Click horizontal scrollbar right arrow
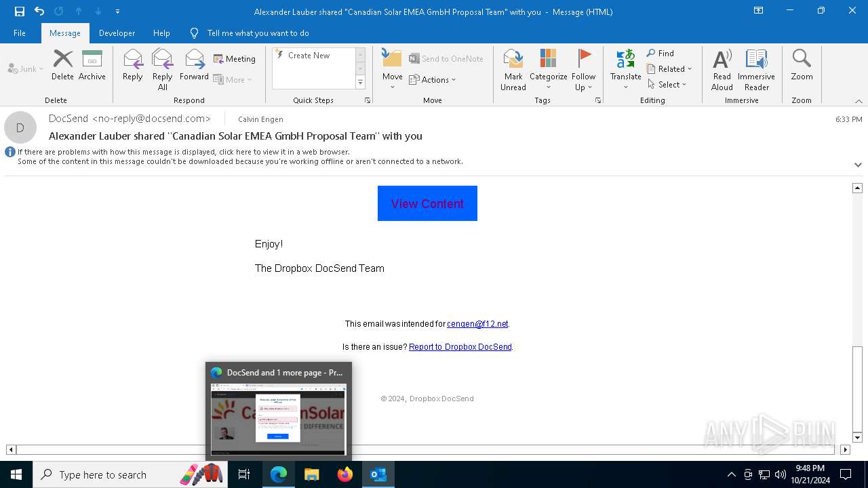This screenshot has height=488, width=868. 845,449
